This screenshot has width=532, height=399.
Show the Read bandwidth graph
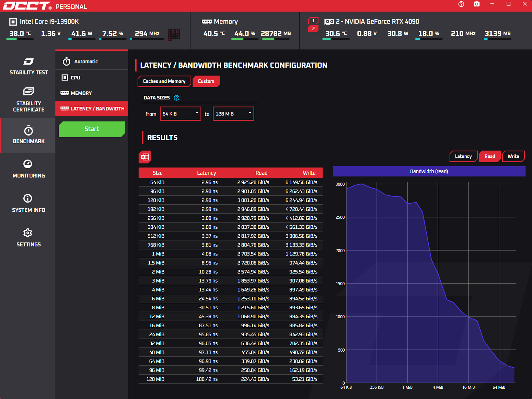[490, 156]
